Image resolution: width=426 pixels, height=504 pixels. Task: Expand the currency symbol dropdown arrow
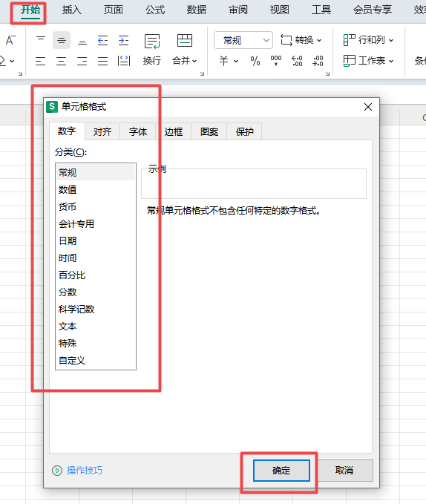coord(236,61)
